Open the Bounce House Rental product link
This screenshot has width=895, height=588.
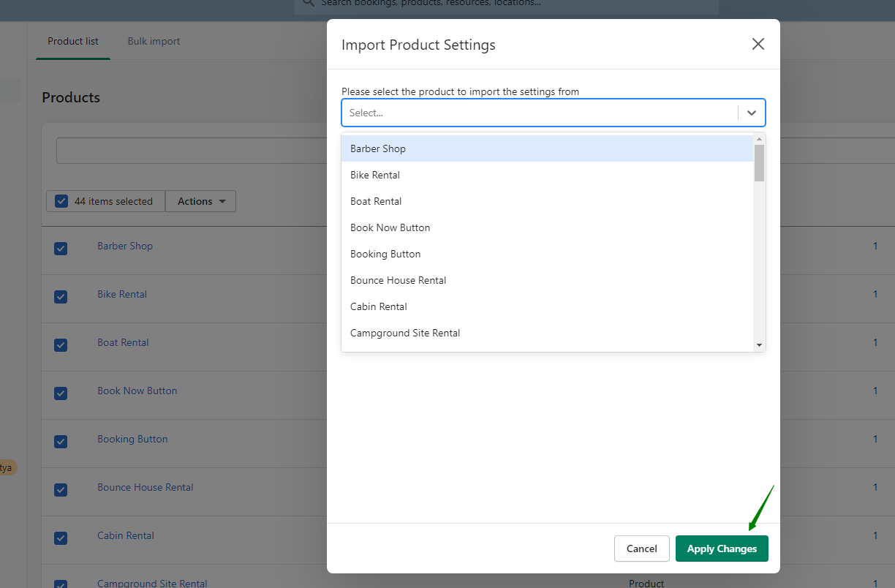coord(146,487)
